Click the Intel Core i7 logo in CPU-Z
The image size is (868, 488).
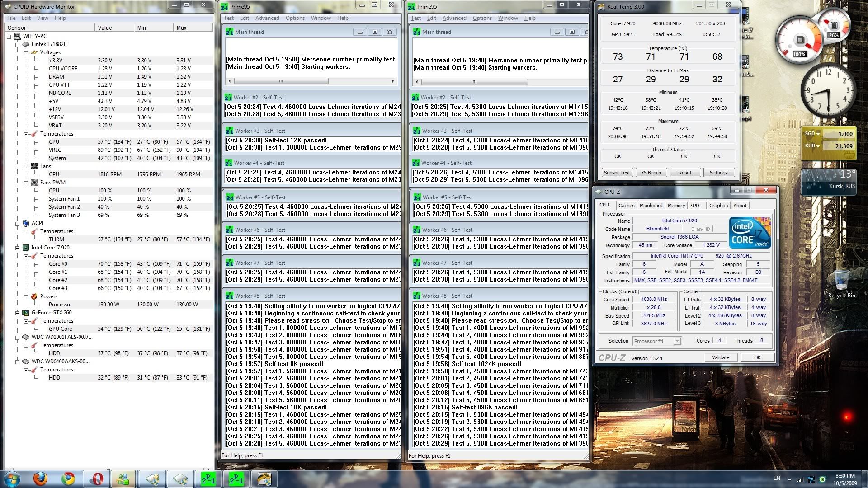click(750, 232)
